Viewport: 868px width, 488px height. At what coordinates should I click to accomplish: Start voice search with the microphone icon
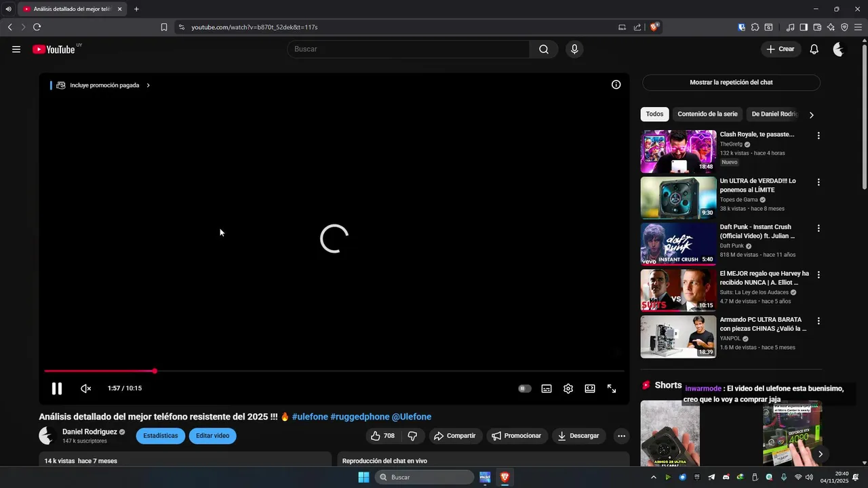[574, 49]
